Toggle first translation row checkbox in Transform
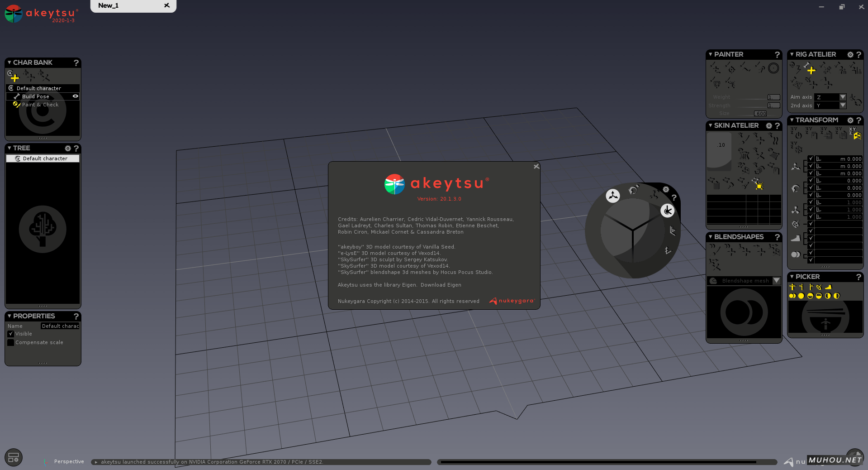This screenshot has height=470, width=868. (811, 159)
